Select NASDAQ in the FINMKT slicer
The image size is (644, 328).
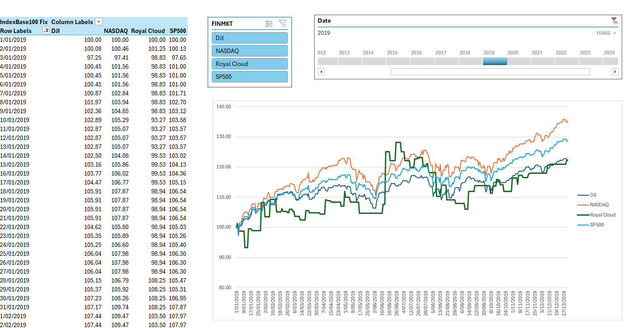[x=250, y=51]
